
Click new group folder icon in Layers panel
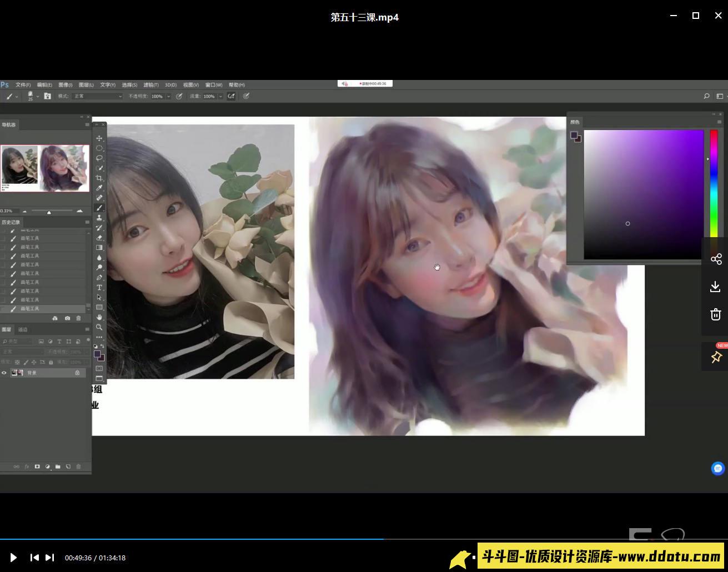click(58, 466)
